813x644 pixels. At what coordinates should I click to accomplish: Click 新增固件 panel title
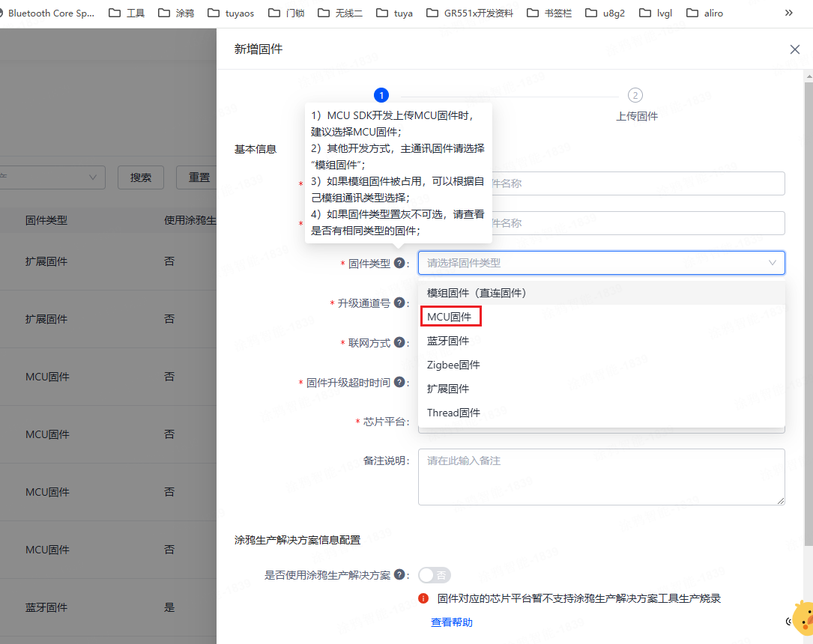[259, 49]
